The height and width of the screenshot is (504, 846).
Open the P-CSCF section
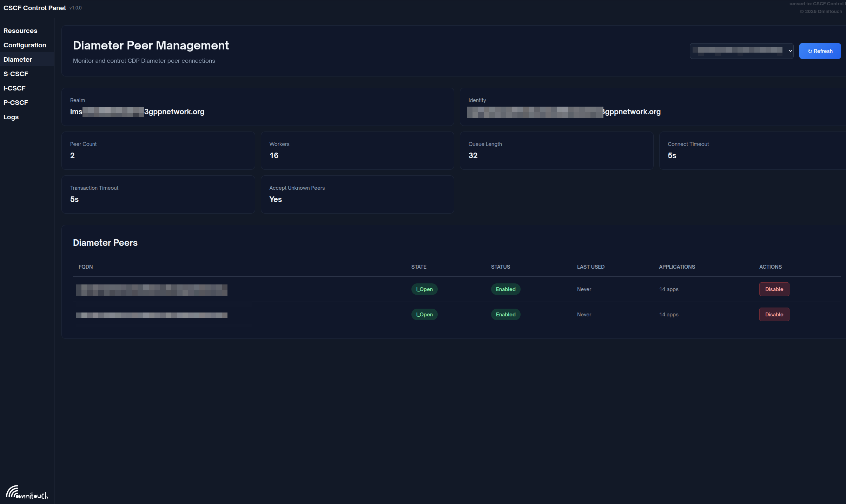[16, 102]
